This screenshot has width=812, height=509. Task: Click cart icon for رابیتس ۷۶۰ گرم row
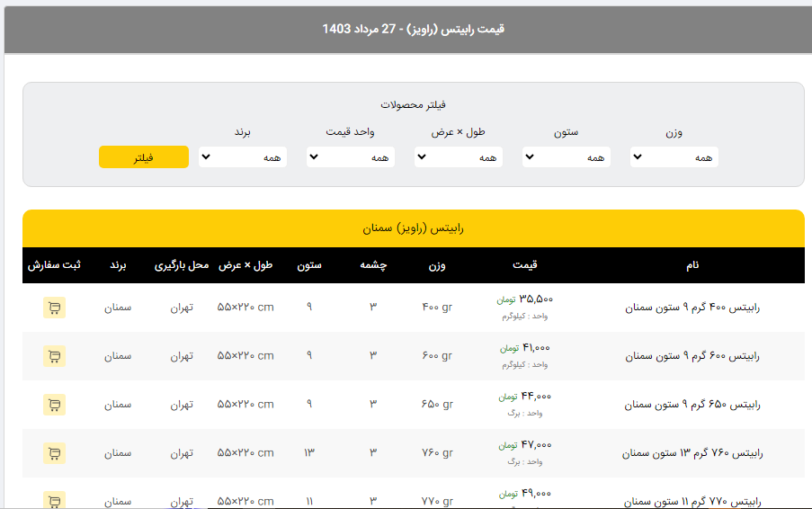pyautogui.click(x=54, y=453)
